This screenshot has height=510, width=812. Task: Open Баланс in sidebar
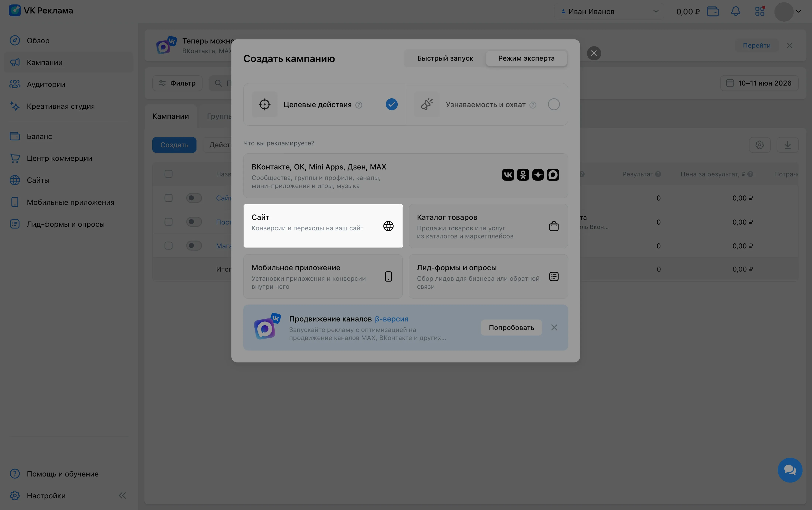point(68,136)
